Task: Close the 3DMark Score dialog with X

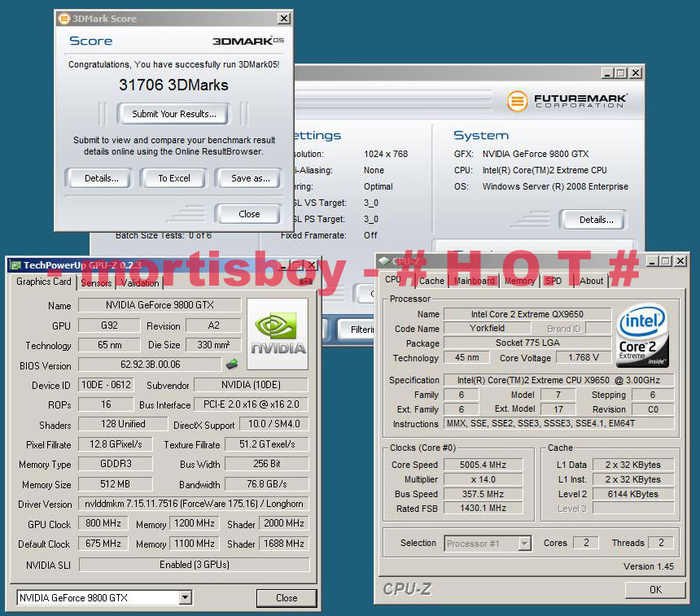Action: pos(284,18)
